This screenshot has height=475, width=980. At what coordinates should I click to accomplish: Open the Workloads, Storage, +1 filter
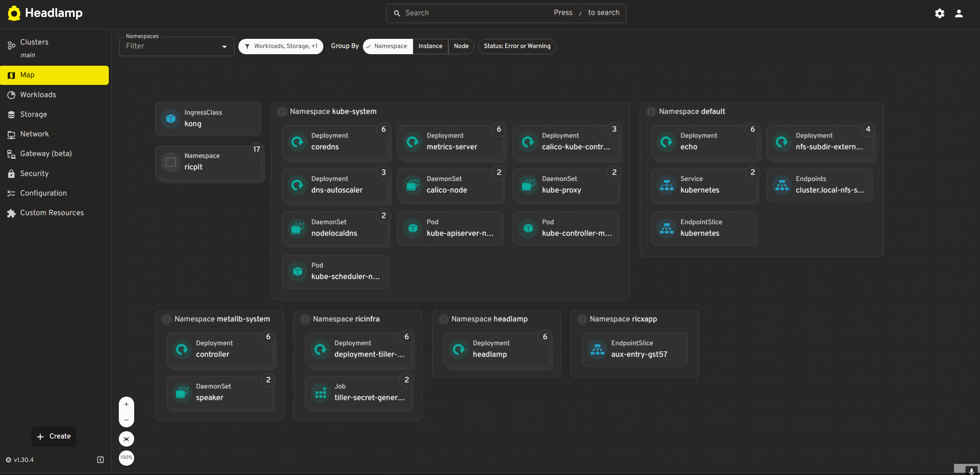281,47
